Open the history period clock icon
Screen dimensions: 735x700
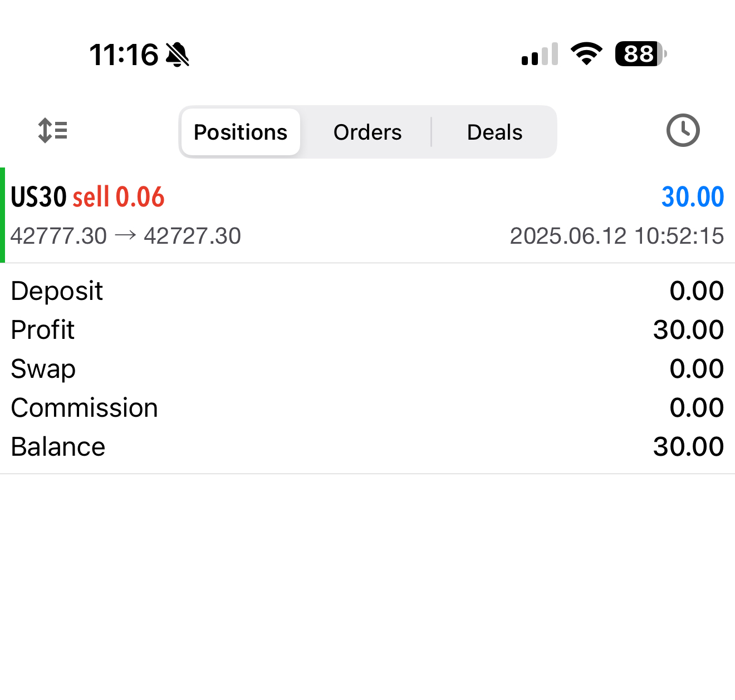(683, 131)
